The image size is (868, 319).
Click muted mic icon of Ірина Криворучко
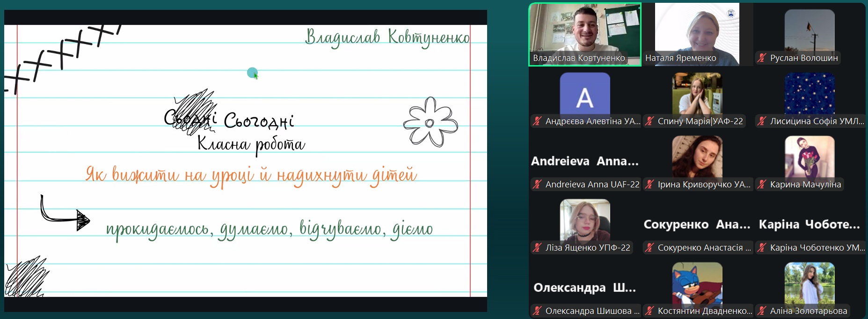649,185
